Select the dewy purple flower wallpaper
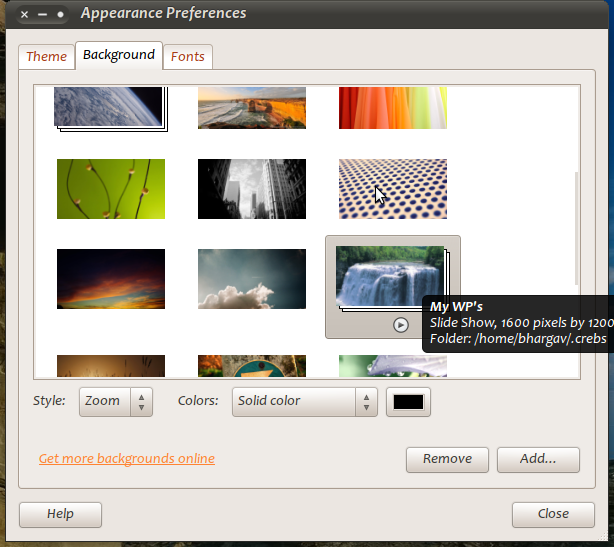This screenshot has height=547, width=614. pyautogui.click(x=393, y=366)
